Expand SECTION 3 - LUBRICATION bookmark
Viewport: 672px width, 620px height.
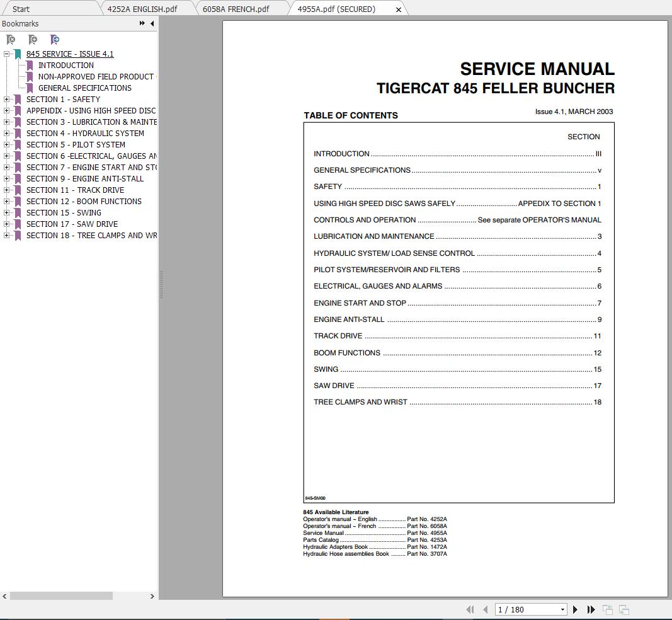[x=6, y=122]
